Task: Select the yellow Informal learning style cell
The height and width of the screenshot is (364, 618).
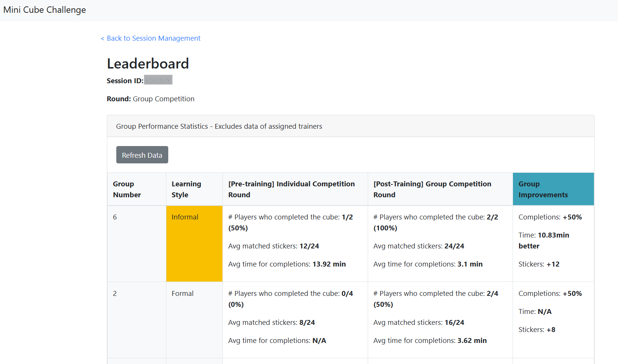Action: coord(194,244)
